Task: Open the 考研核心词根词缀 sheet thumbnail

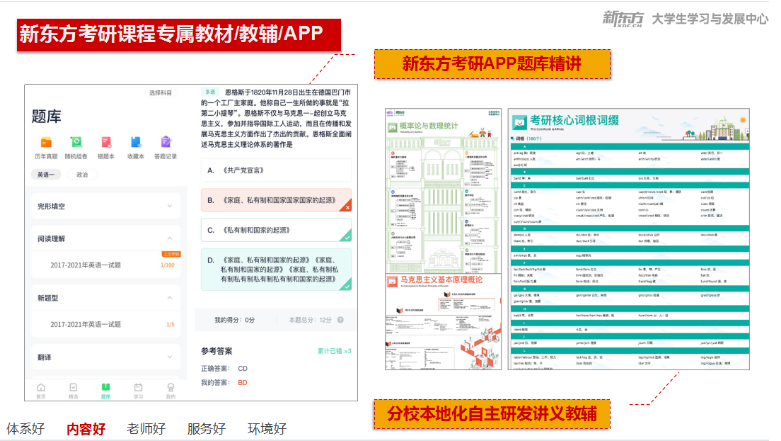Action: coord(629,239)
